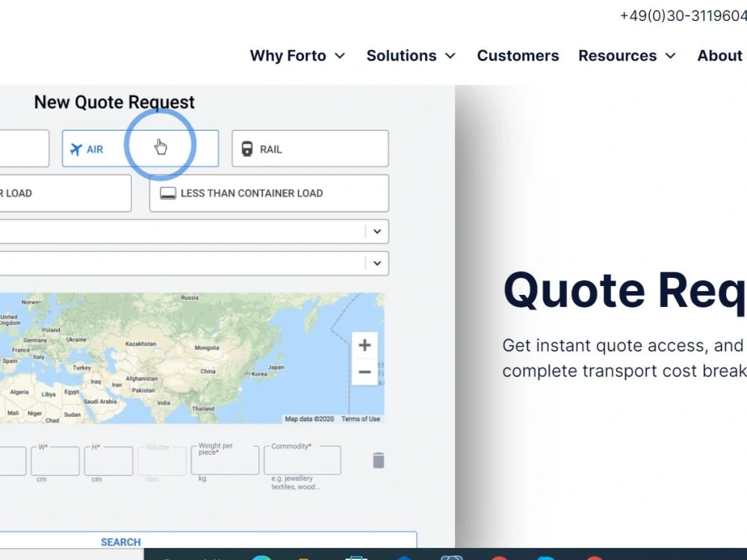Click into the W width input field

coord(55,461)
